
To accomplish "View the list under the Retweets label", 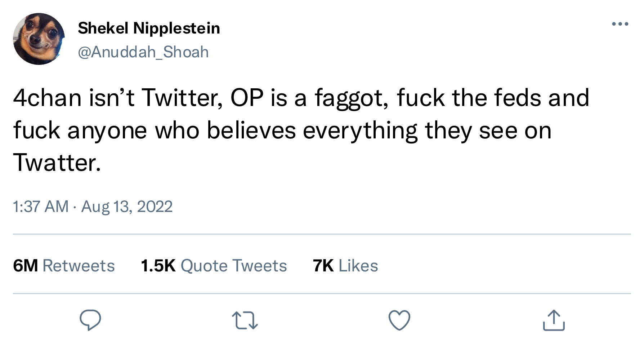I will coord(79,266).
